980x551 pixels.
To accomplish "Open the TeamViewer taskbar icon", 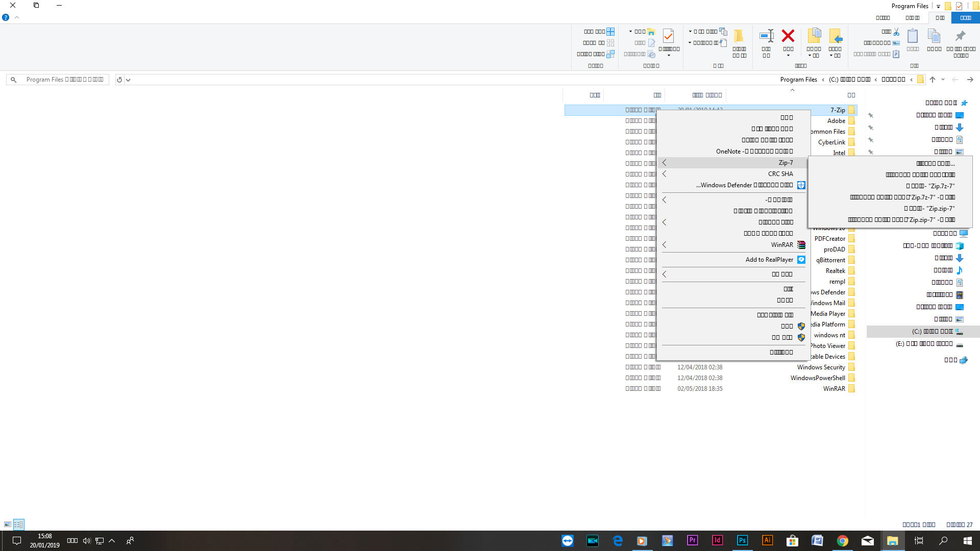I will click(567, 540).
